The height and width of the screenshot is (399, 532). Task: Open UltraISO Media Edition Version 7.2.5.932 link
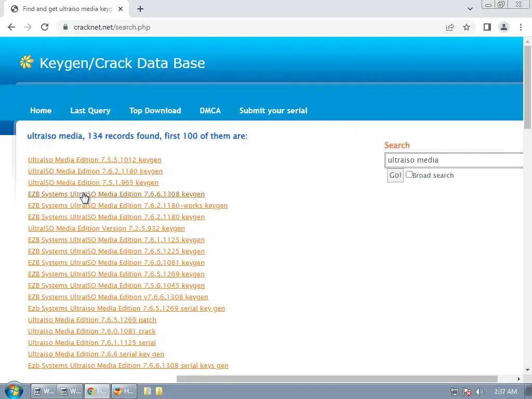(107, 229)
